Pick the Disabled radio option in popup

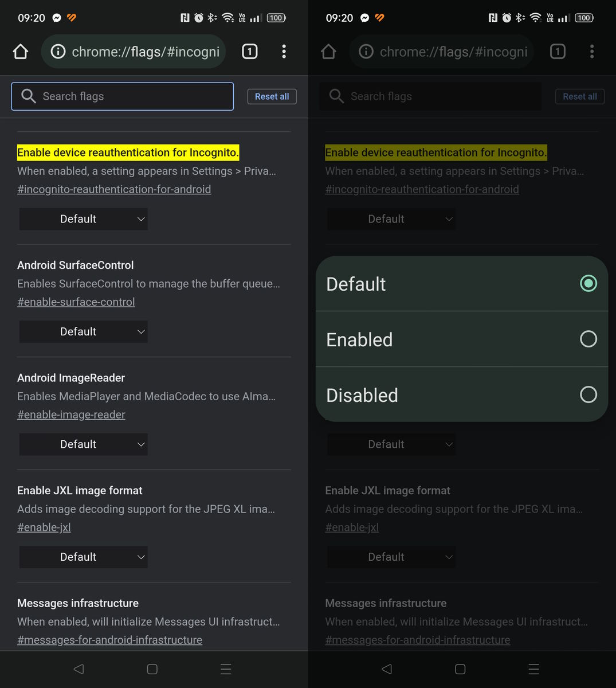tap(588, 394)
